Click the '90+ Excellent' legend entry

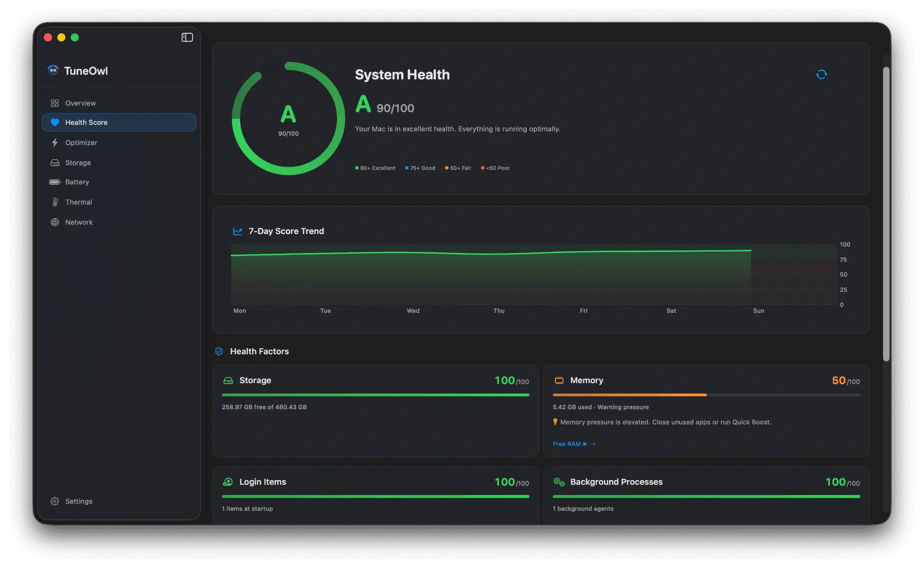tap(375, 168)
